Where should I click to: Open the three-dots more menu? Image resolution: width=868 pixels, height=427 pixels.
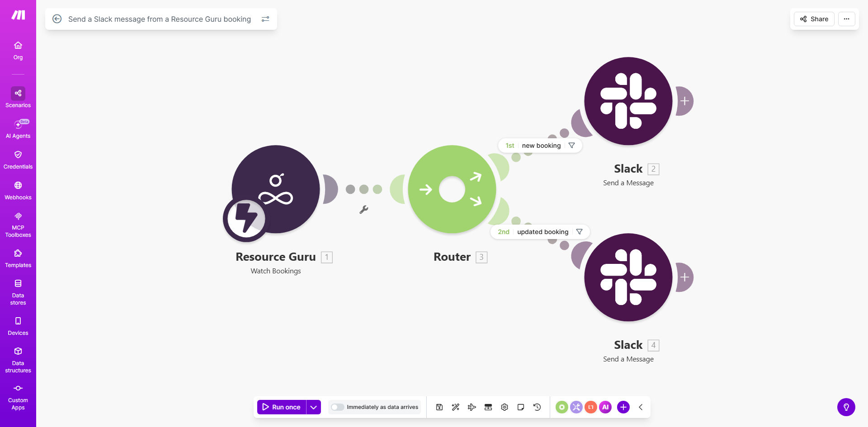846,19
